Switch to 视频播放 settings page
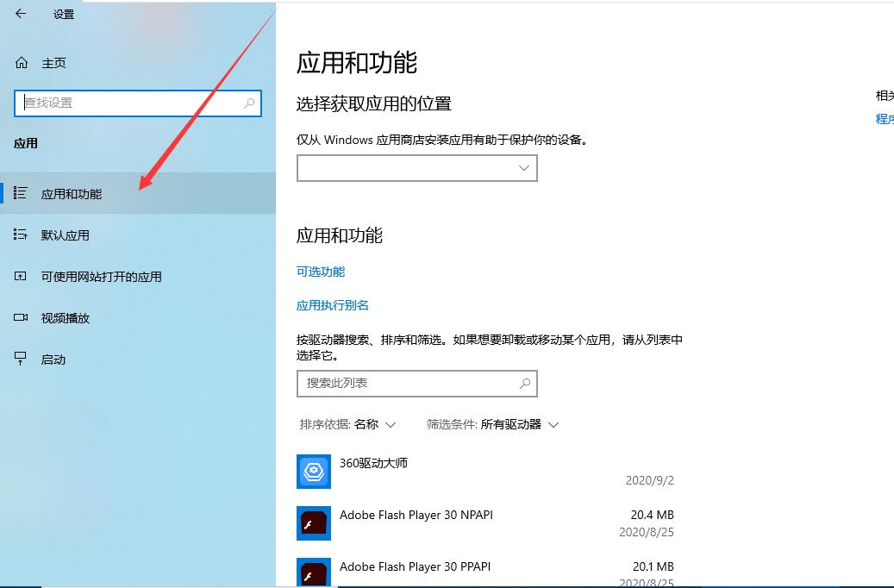The width and height of the screenshot is (894, 588). pos(66,318)
